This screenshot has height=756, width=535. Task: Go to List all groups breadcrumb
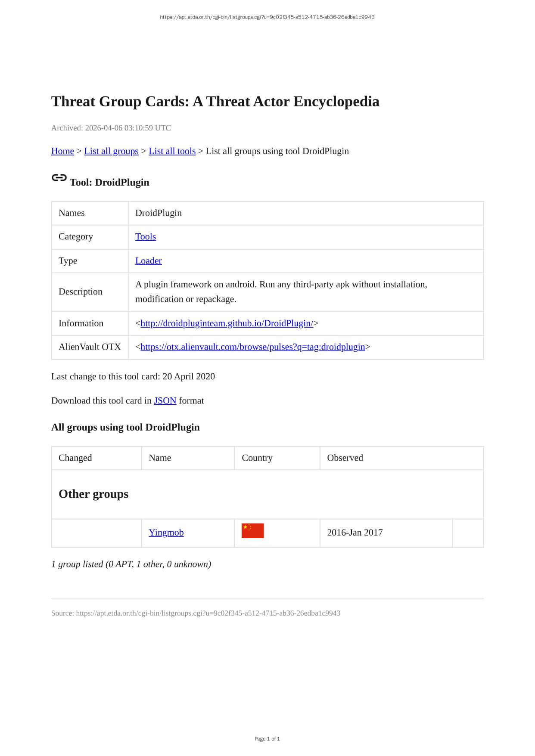pyautogui.click(x=111, y=151)
